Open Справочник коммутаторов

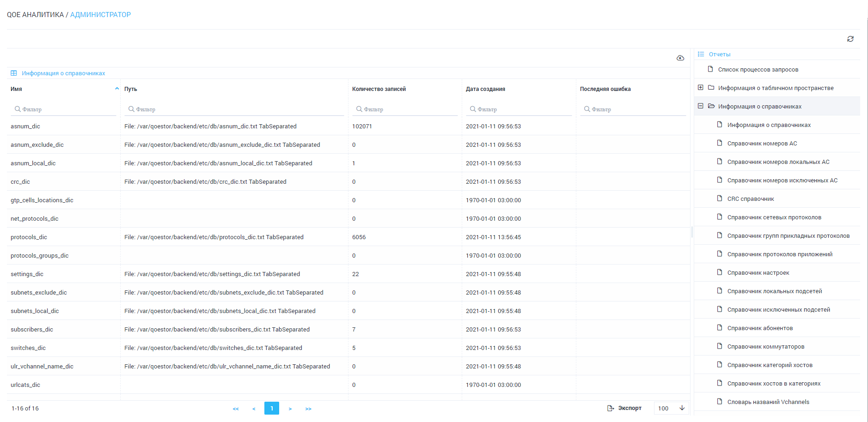766,347
